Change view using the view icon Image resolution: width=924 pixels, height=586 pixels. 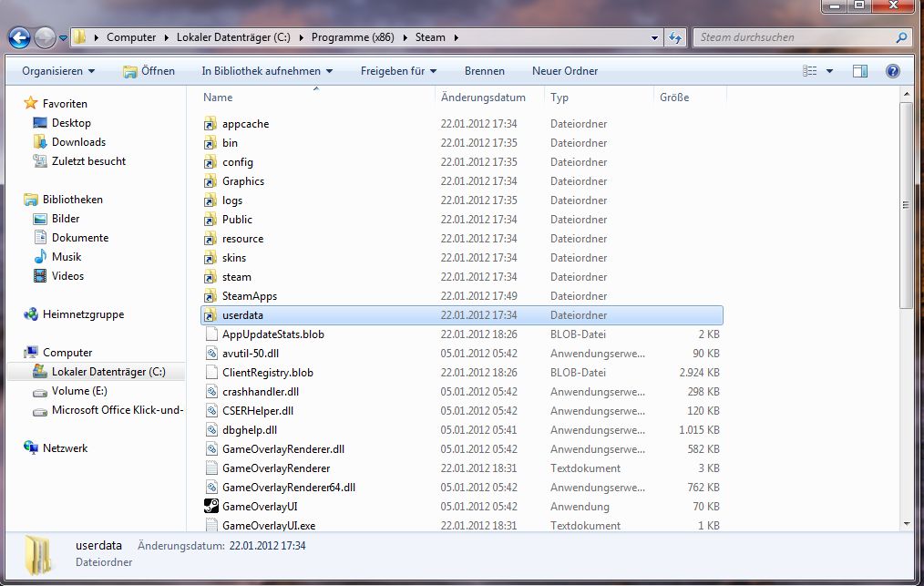pos(810,71)
